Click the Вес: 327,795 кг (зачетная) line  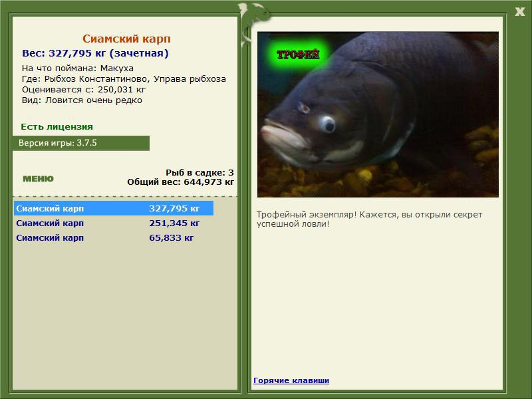(x=95, y=53)
